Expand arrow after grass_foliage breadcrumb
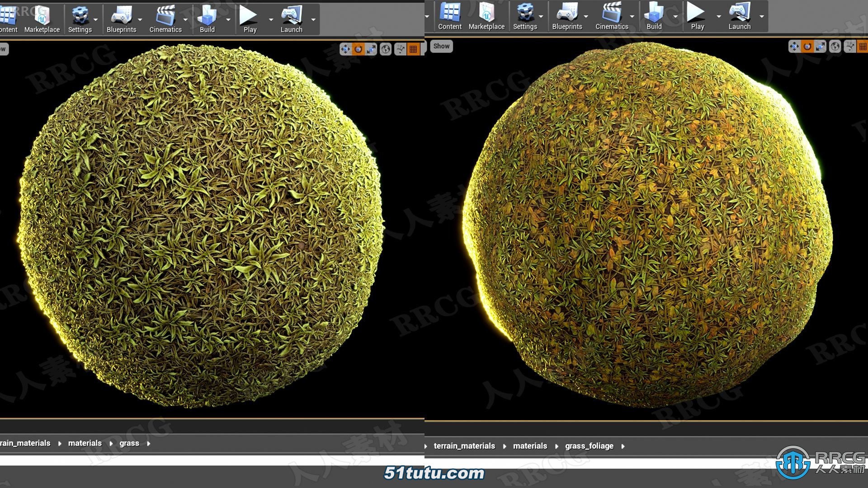 623,446
